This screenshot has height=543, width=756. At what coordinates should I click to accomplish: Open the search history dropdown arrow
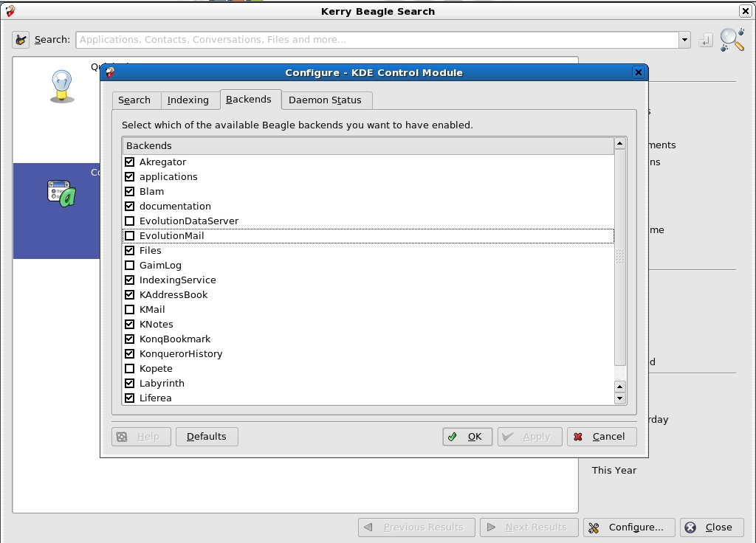[684, 40]
